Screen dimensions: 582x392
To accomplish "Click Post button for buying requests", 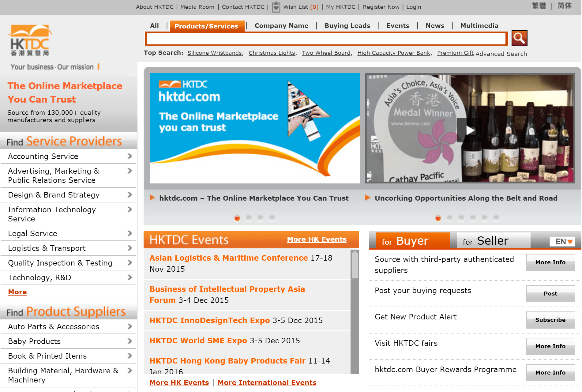I will [x=550, y=294].
